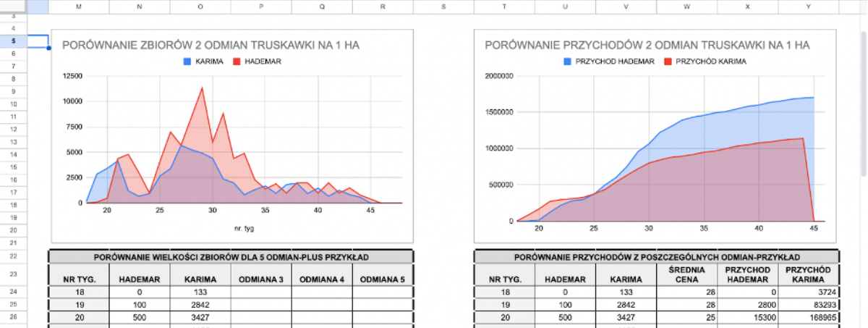Click the red PRZYCHÓD KARIMA legend swatch
Image resolution: width=868 pixels, height=328 pixels.
click(x=667, y=62)
